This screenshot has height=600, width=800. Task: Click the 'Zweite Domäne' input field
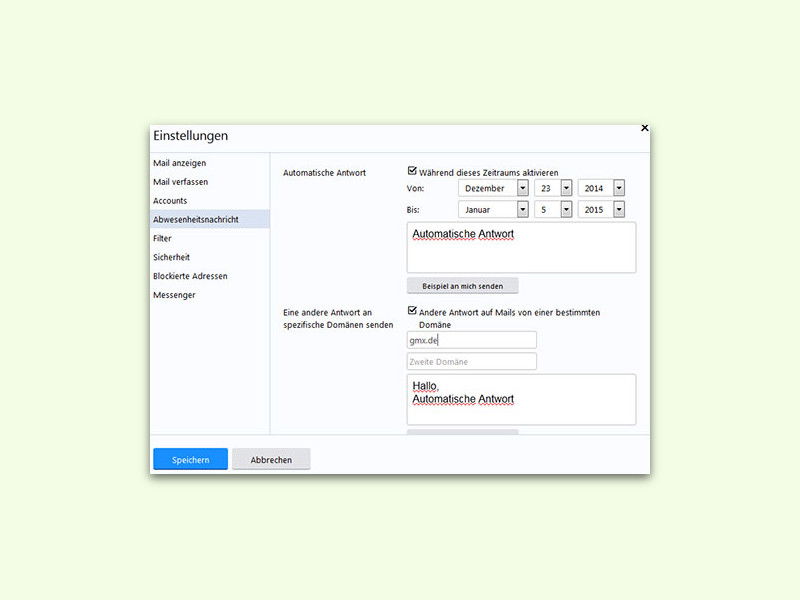[471, 362]
